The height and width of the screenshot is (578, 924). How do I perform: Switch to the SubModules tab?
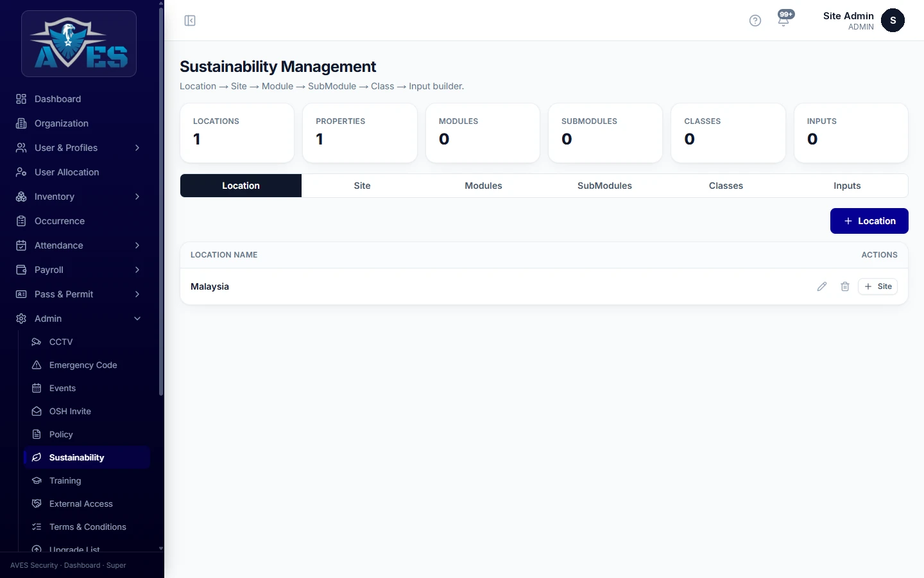[x=604, y=186]
